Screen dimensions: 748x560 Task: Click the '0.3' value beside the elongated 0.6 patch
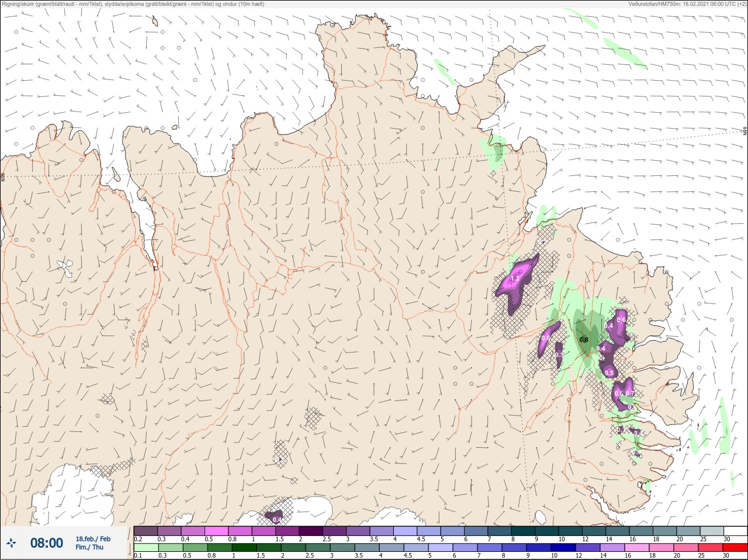click(x=559, y=355)
